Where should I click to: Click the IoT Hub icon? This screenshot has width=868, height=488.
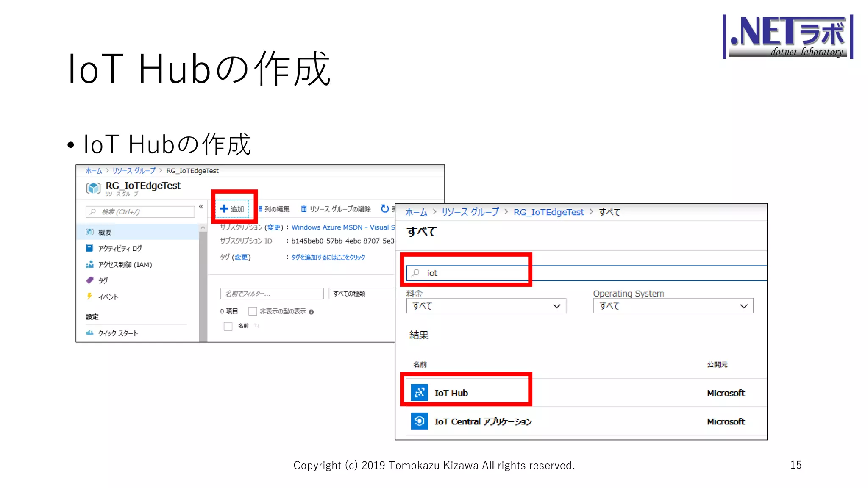[x=419, y=393]
